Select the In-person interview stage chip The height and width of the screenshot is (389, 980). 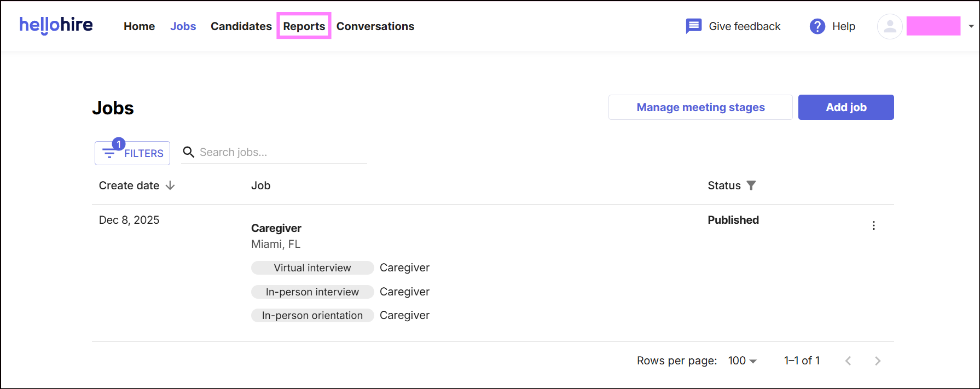(312, 292)
